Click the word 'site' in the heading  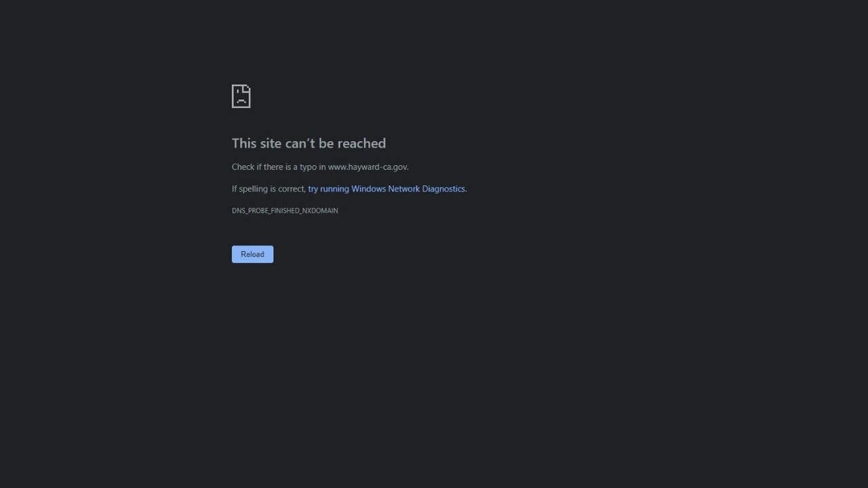(271, 143)
